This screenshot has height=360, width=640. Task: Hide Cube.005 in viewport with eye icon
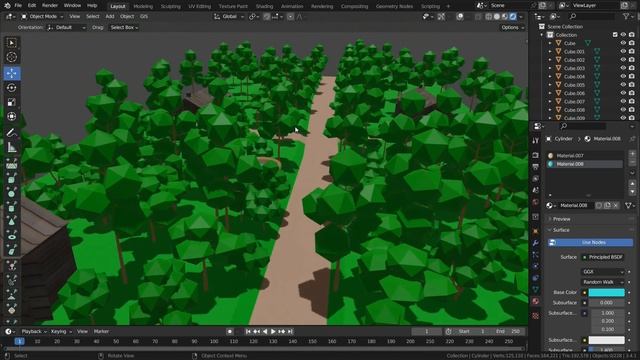pyautogui.click(x=623, y=85)
